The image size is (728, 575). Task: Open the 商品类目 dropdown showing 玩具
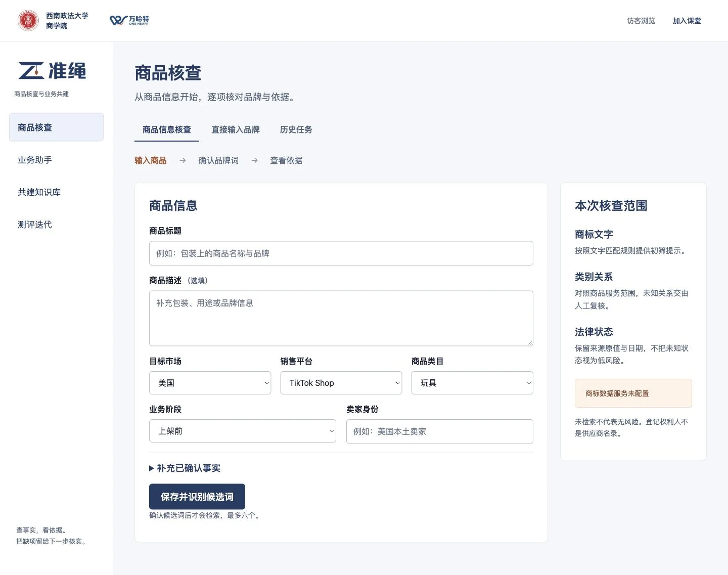[472, 383]
